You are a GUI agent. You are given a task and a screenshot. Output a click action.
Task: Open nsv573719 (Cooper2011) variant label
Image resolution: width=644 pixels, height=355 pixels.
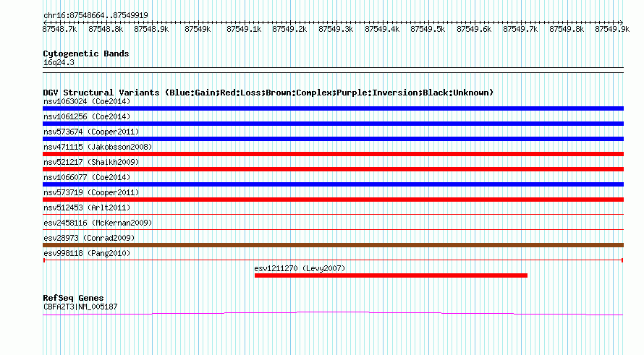(91, 192)
